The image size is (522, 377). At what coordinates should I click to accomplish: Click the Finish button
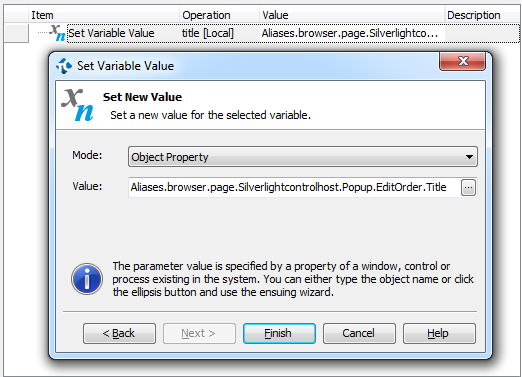pyautogui.click(x=279, y=333)
